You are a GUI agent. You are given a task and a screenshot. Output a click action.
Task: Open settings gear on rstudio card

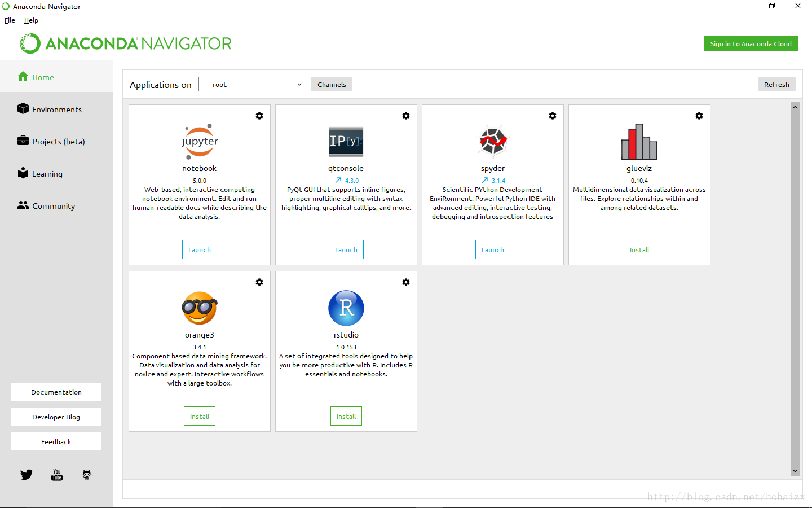tap(406, 282)
